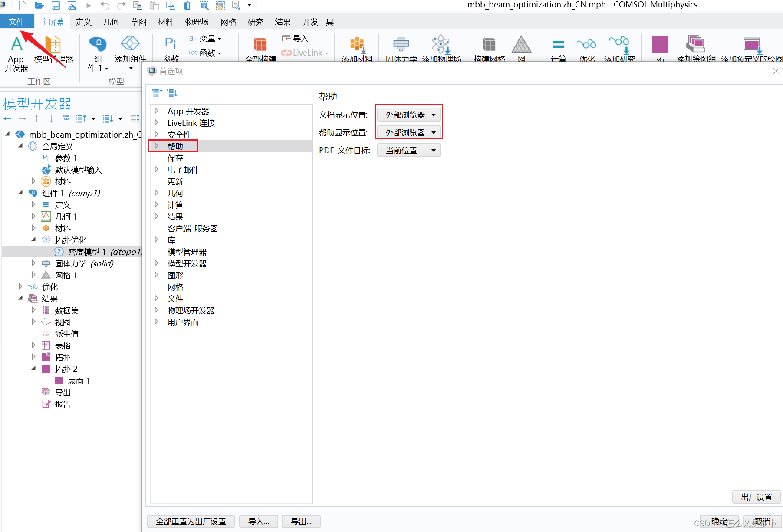Switch to the 结果 ribbon tab
This screenshot has width=783, height=532.
point(283,22)
